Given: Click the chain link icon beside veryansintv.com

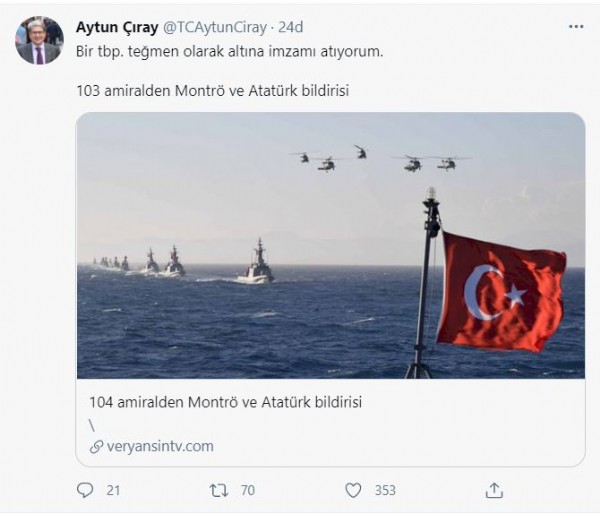Looking at the screenshot, I should click(96, 446).
